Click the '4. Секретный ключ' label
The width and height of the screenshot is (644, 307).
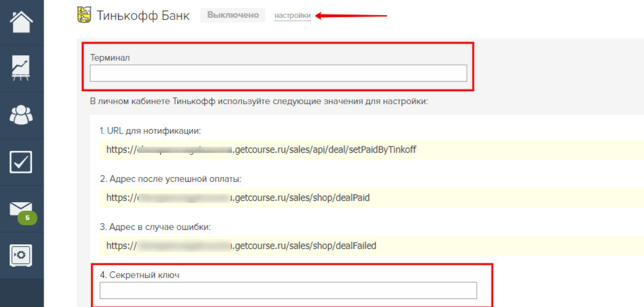tap(140, 275)
